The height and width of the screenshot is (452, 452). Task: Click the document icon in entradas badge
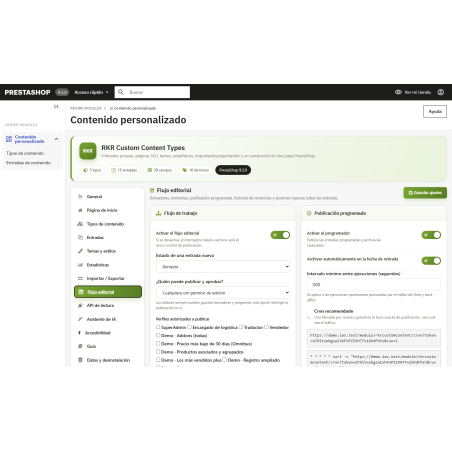113,170
